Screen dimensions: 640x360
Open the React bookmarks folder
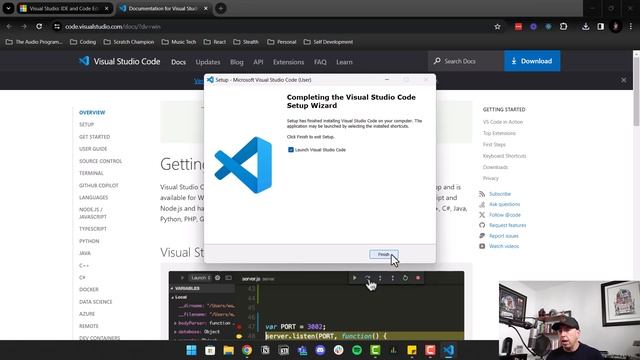coord(215,42)
